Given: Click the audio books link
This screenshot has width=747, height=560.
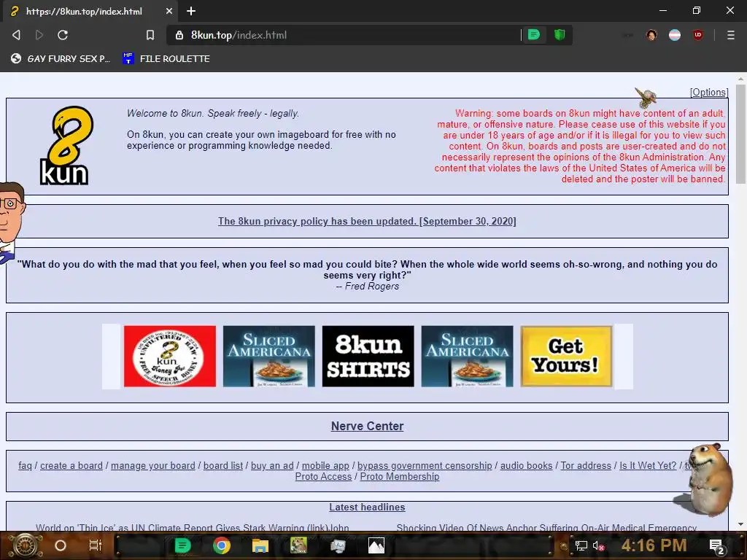Looking at the screenshot, I should point(527,465).
